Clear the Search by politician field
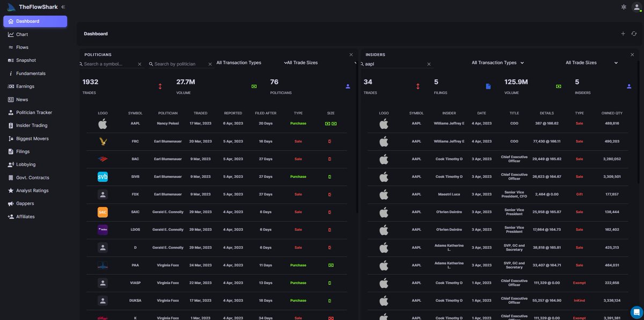The image size is (644, 320). point(210,64)
